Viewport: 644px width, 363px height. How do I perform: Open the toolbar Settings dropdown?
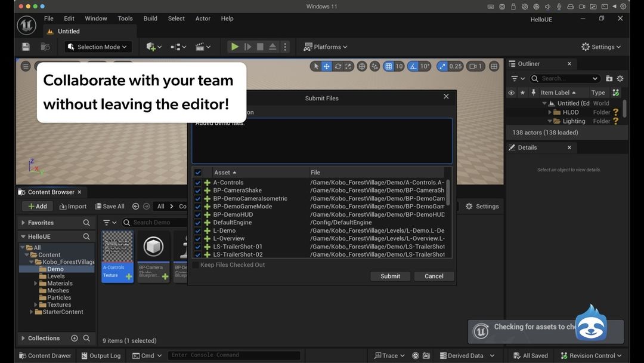click(x=601, y=47)
